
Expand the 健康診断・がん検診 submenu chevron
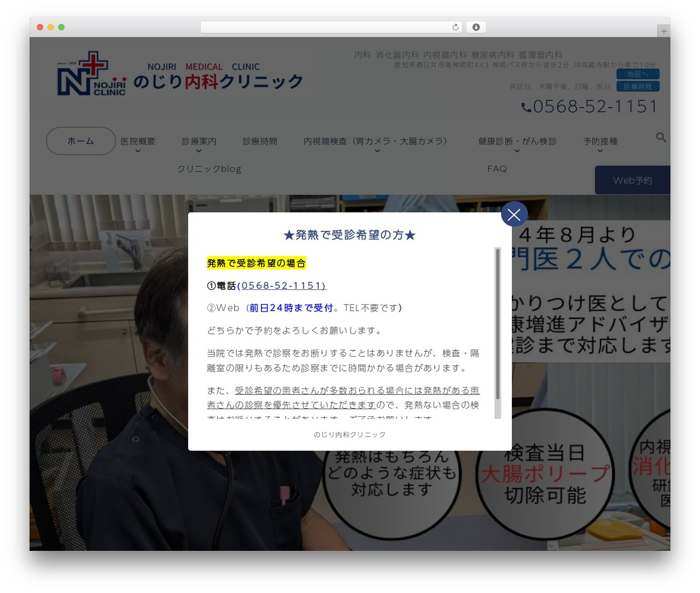pyautogui.click(x=517, y=152)
